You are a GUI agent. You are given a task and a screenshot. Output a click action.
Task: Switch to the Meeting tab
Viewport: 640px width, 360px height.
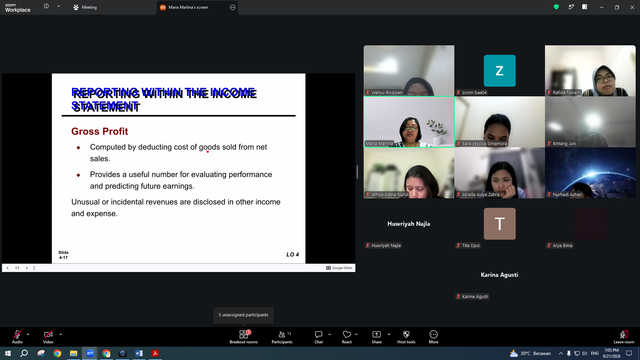85,7
